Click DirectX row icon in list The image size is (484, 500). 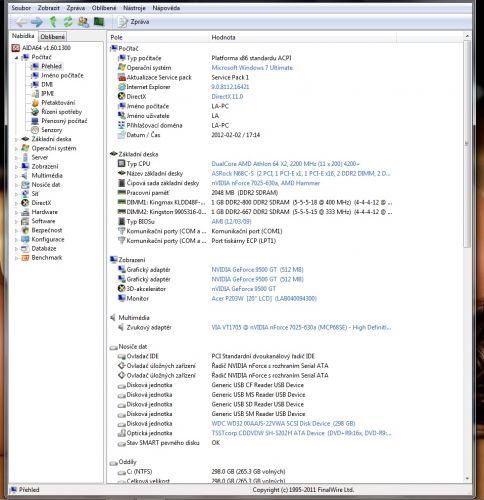point(122,96)
